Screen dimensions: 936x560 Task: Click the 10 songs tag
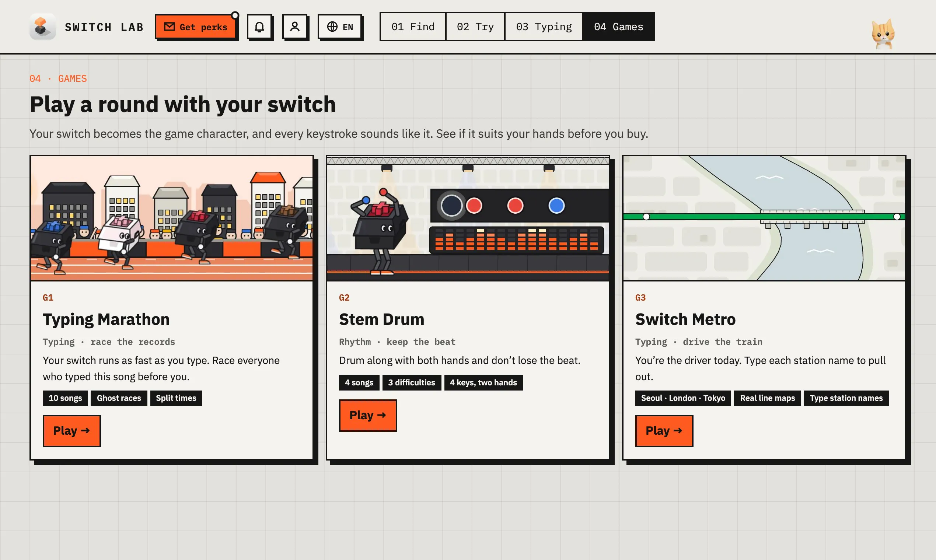(65, 398)
